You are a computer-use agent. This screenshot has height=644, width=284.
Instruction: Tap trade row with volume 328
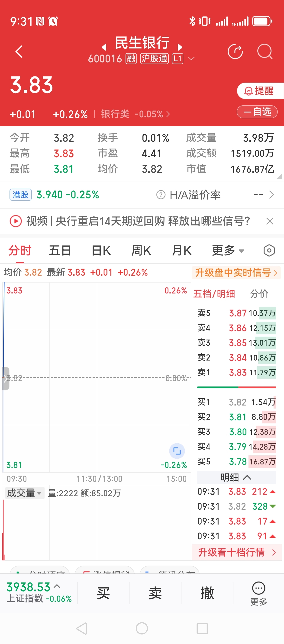click(x=236, y=506)
